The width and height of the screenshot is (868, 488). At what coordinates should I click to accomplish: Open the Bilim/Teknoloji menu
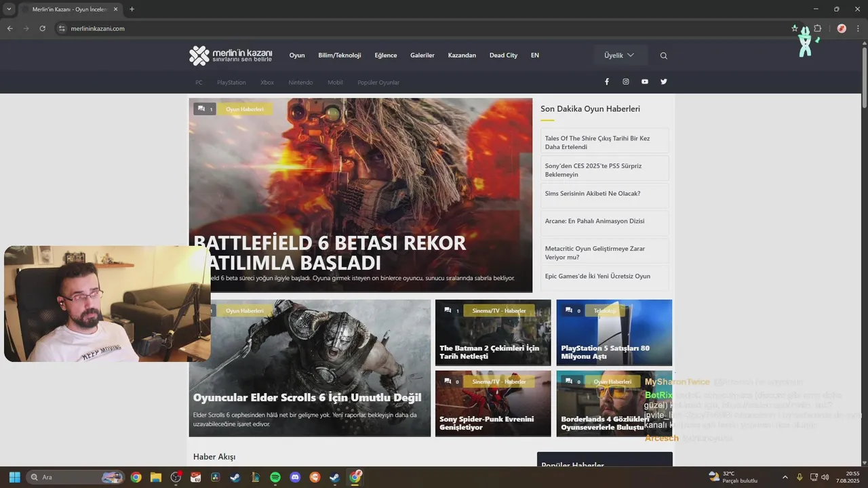click(x=340, y=56)
